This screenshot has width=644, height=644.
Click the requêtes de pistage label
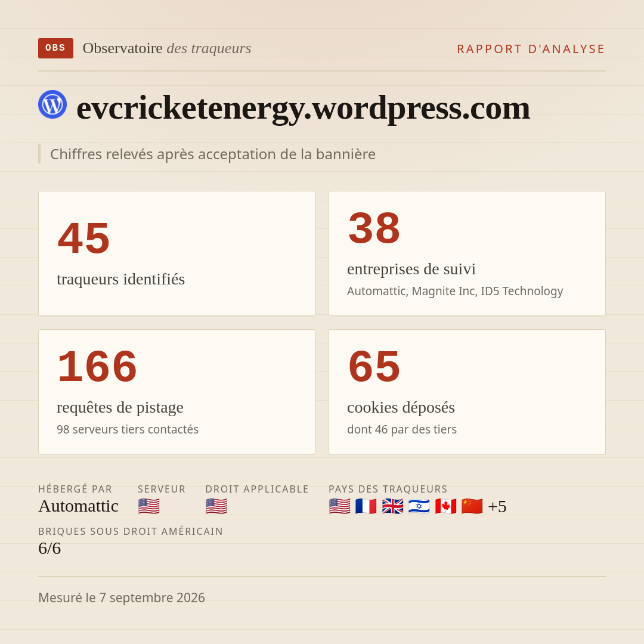(120, 408)
